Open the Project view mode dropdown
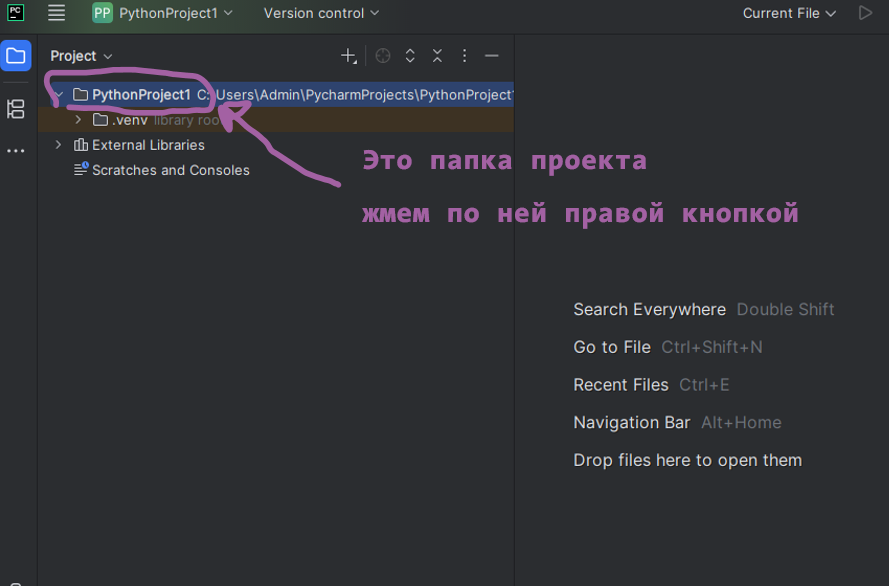 81,56
